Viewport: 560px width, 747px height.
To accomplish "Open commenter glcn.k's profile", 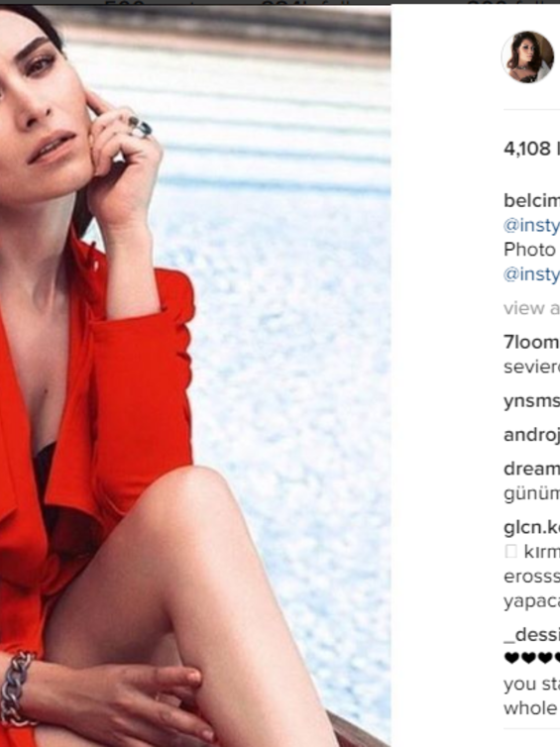I will (531, 527).
